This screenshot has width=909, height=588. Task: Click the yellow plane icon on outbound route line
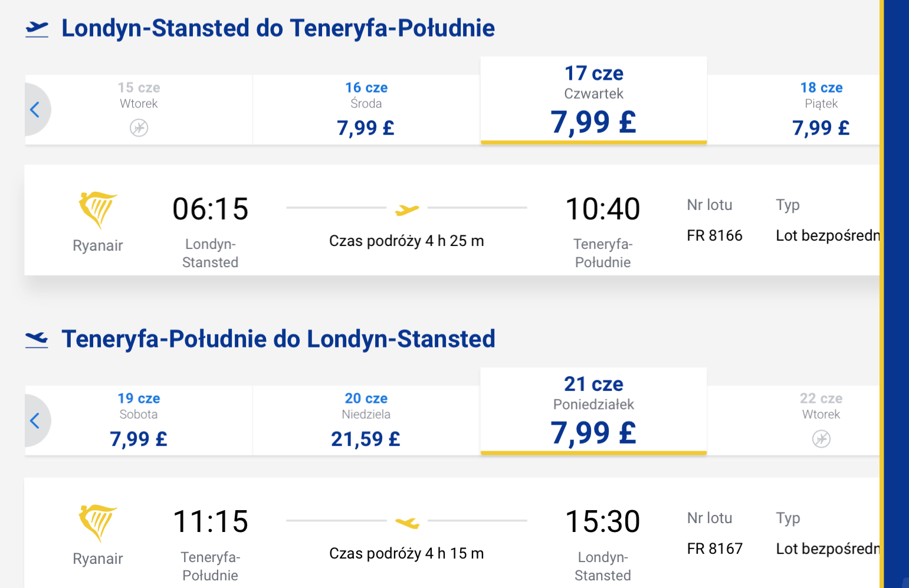407,209
